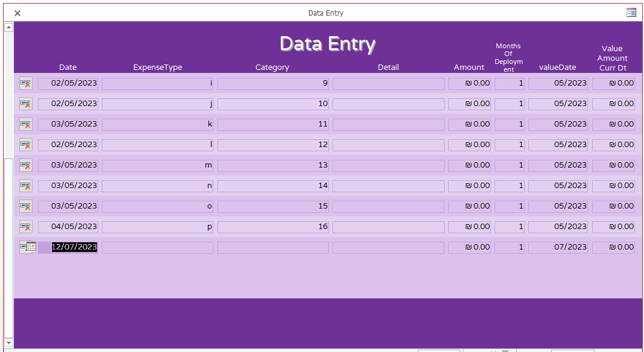Screen dimensions: 644x352
Task: Click the valueDate field of the first record
Action: pos(557,83)
